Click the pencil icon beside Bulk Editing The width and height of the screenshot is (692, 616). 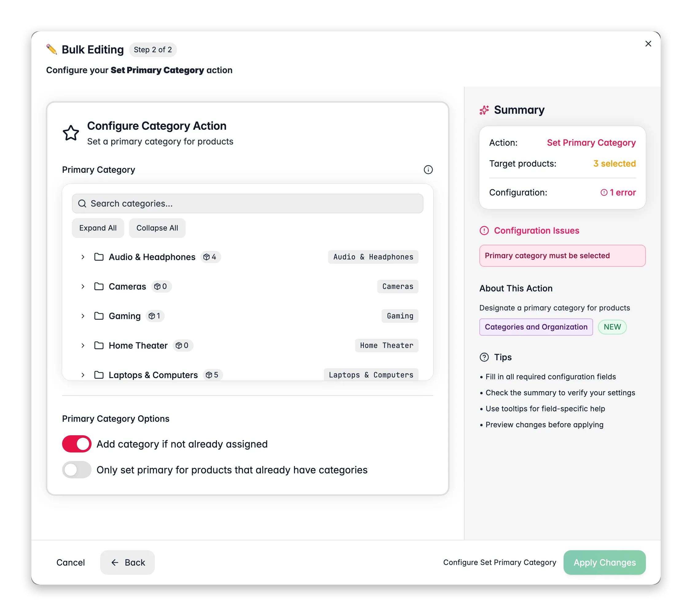pyautogui.click(x=51, y=49)
